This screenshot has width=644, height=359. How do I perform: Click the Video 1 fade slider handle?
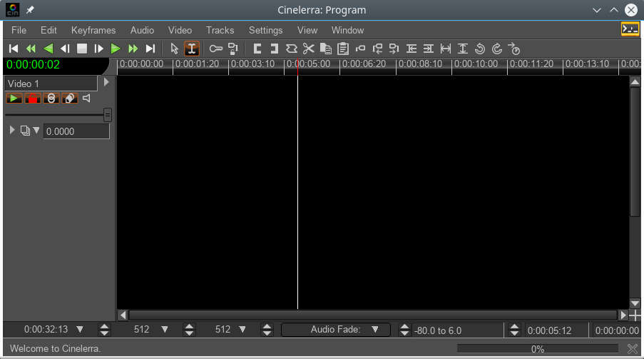[x=107, y=115]
